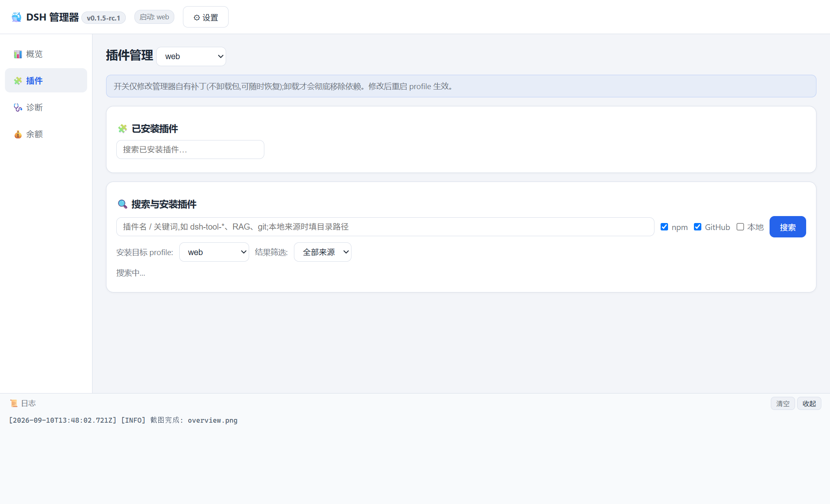This screenshot has height=504, width=830.
Task: Click the green puzzle icon beside 插件
Action: pyautogui.click(x=18, y=81)
